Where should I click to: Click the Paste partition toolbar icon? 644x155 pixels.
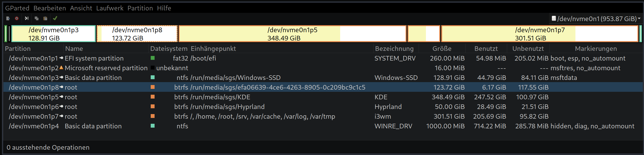coord(45,18)
